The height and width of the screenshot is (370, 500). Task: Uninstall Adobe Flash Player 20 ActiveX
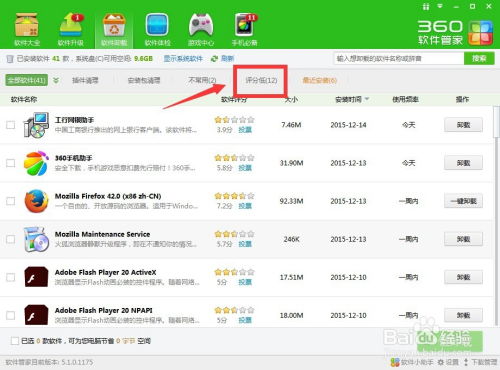[x=463, y=277]
